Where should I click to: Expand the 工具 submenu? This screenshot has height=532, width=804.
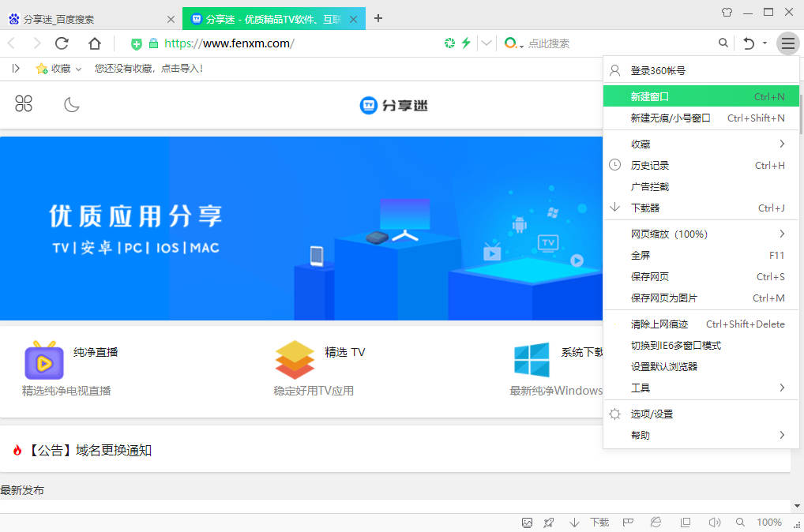641,387
